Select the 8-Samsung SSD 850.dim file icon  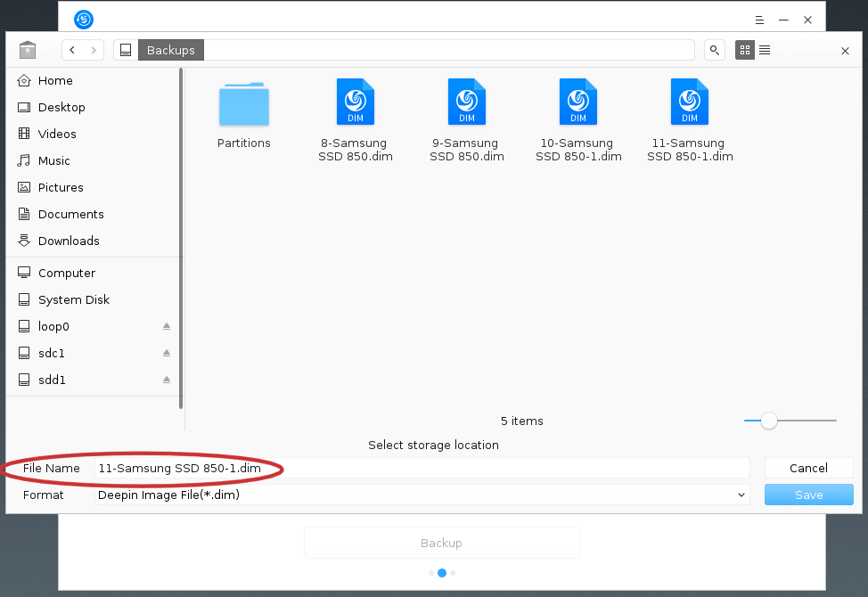coord(356,102)
